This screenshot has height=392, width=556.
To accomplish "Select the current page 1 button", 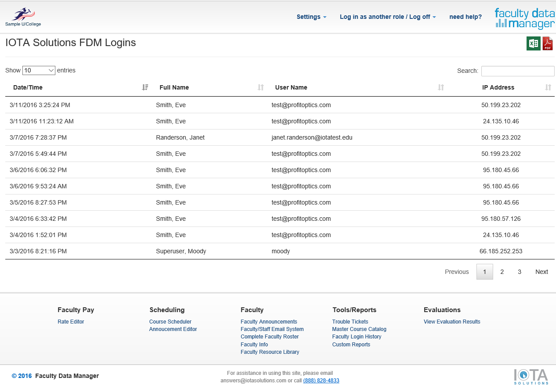I will pyautogui.click(x=485, y=272).
